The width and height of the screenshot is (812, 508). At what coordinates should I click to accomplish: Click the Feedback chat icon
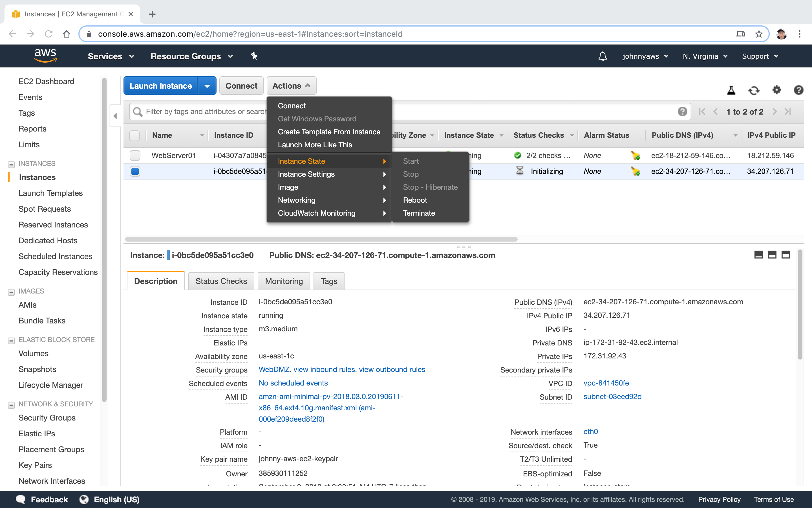point(21,499)
